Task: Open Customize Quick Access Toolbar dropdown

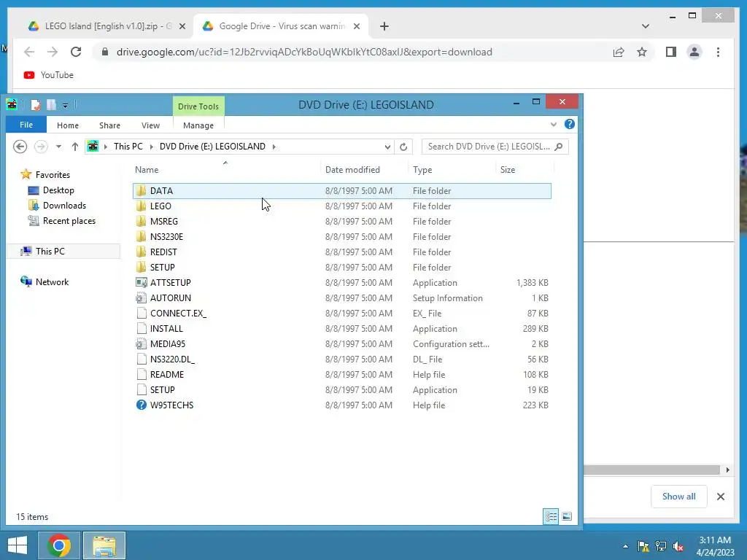Action: pyautogui.click(x=65, y=105)
